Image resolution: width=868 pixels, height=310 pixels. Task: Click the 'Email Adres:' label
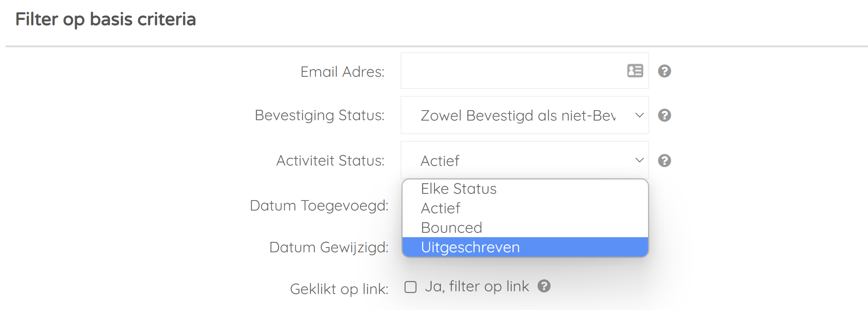[343, 72]
